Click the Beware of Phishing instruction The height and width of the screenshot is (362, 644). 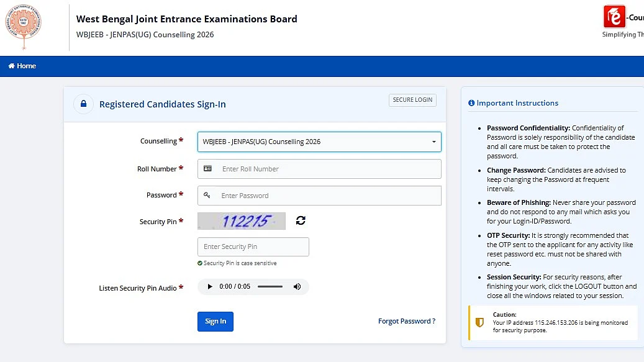pos(561,212)
